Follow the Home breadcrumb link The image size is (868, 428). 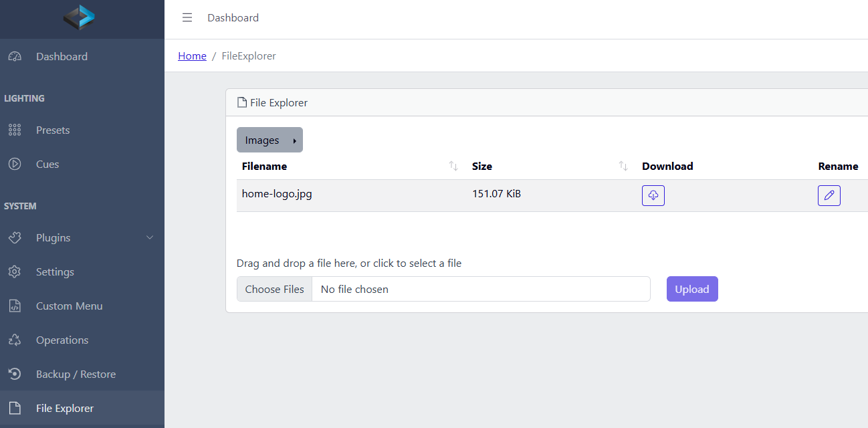pyautogui.click(x=192, y=56)
